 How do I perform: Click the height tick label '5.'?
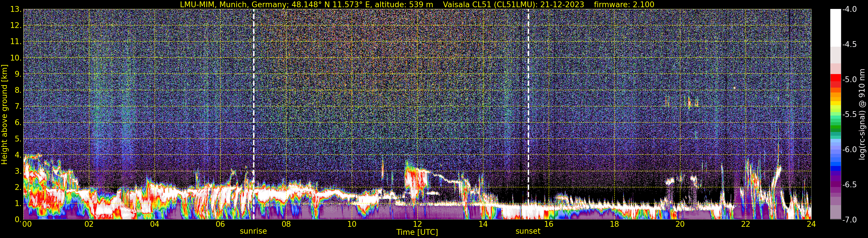[x=18, y=139]
